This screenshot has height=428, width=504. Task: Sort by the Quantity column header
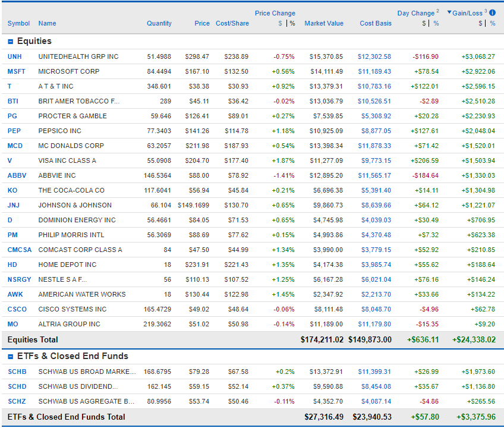159,23
